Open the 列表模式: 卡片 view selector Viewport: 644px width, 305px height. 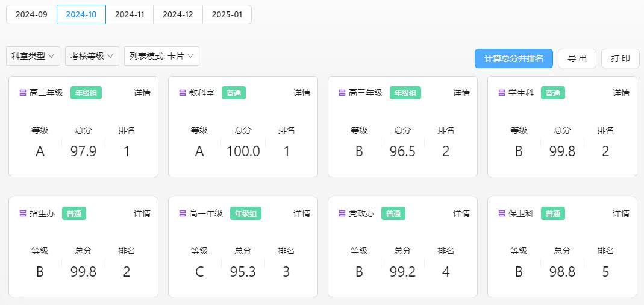(161, 56)
